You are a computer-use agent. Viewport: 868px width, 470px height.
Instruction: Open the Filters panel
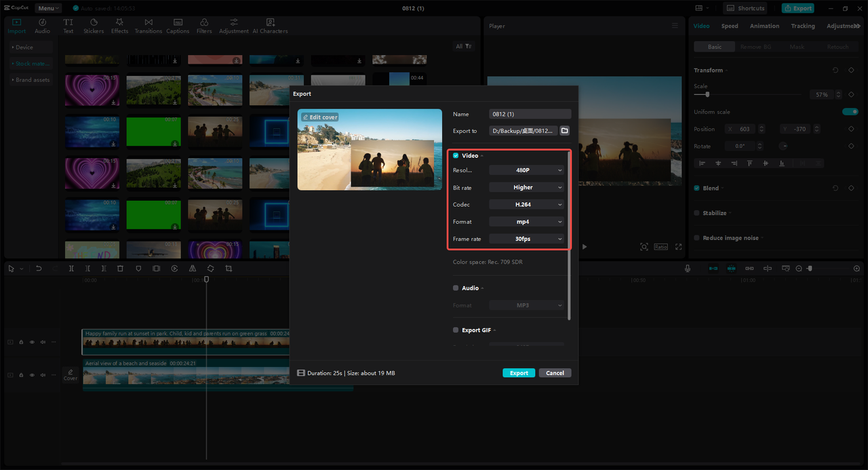(204, 26)
